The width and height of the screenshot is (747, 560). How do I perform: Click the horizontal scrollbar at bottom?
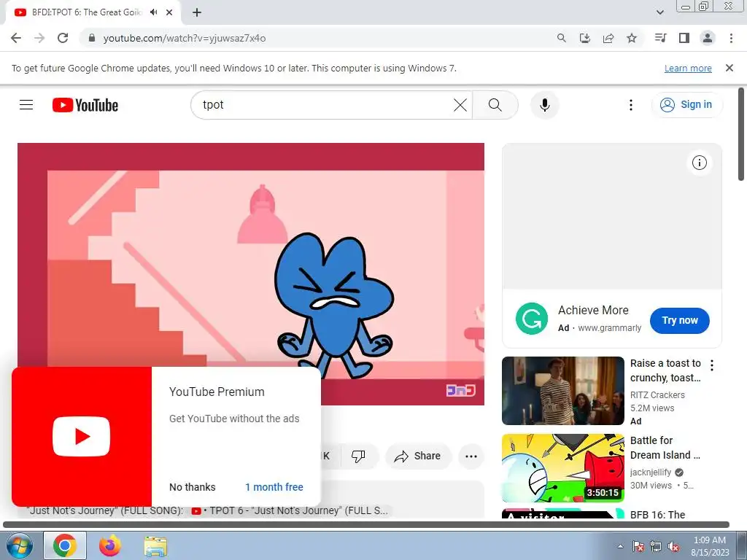(366, 525)
